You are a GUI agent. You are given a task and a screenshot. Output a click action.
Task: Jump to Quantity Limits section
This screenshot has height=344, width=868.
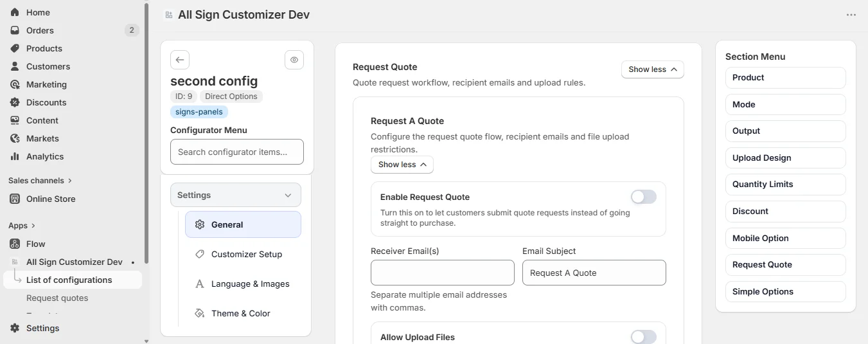point(786,185)
